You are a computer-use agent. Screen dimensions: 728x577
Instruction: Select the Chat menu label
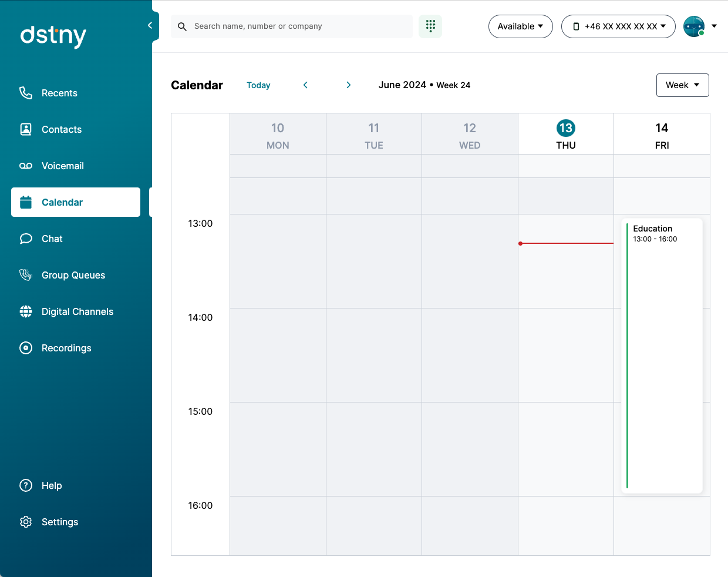52,239
